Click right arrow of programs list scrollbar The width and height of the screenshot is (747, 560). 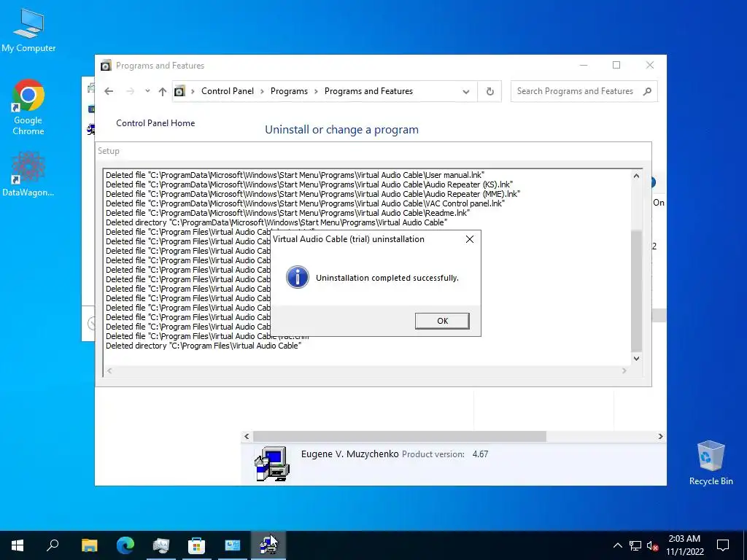tap(660, 436)
